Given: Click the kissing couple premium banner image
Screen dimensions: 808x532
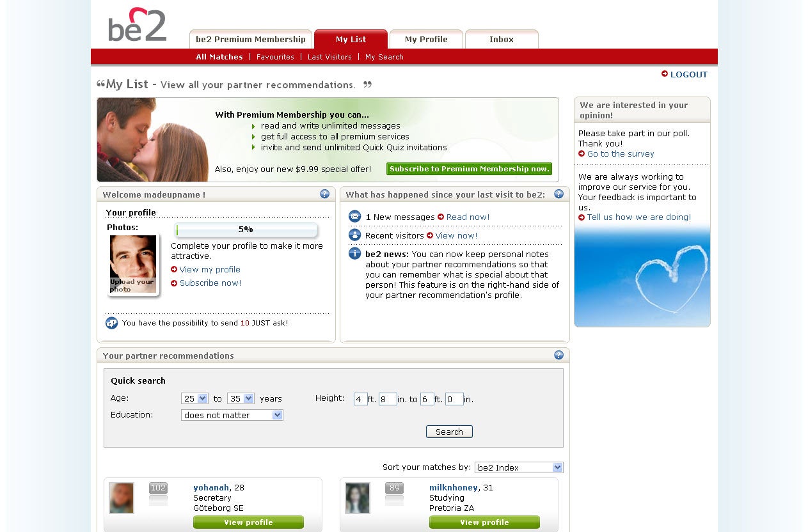Looking at the screenshot, I should click(152, 139).
